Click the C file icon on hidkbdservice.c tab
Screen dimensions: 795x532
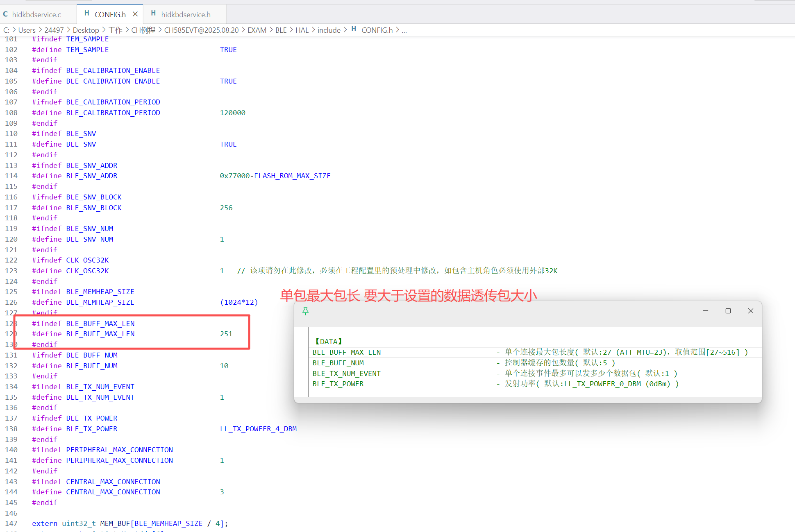[5, 14]
